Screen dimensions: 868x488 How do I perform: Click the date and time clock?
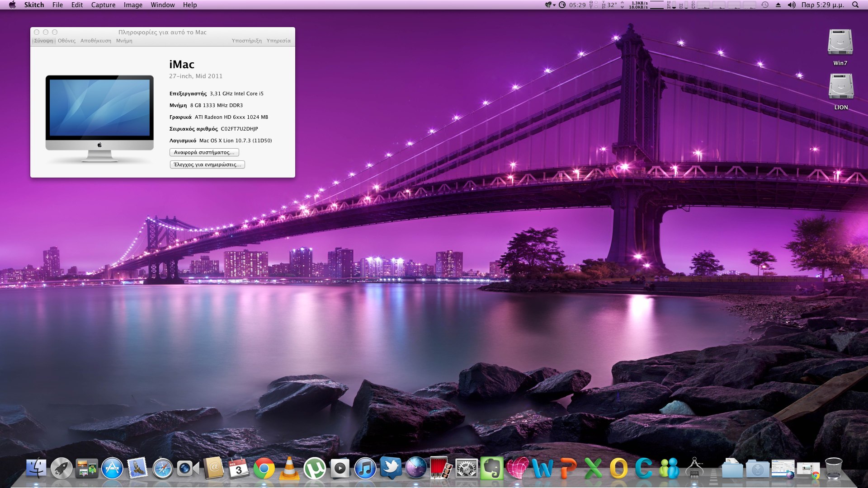[823, 5]
